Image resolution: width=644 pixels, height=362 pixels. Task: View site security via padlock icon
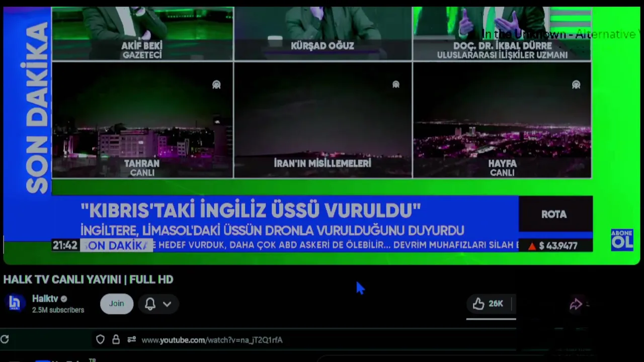116,340
